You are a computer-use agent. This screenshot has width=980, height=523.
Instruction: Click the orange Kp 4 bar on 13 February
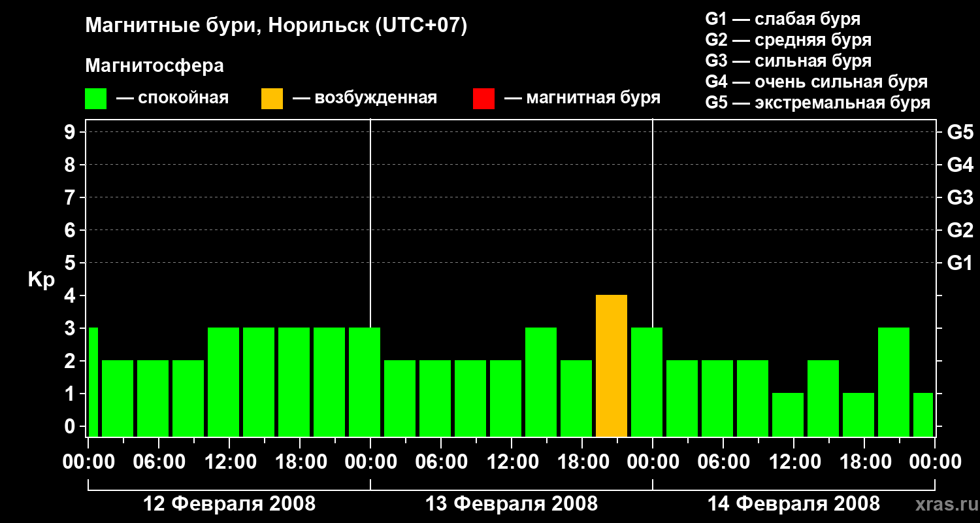(x=612, y=366)
